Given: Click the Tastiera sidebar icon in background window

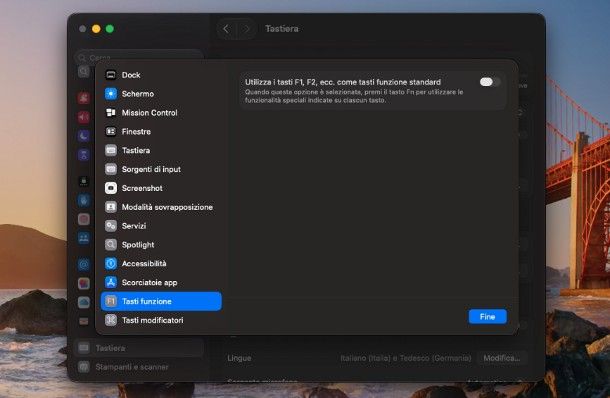Looking at the screenshot, I should (84, 348).
